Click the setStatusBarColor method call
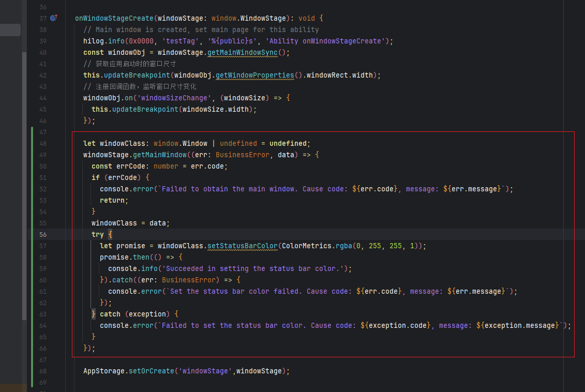The height and width of the screenshot is (392, 585). coord(242,246)
